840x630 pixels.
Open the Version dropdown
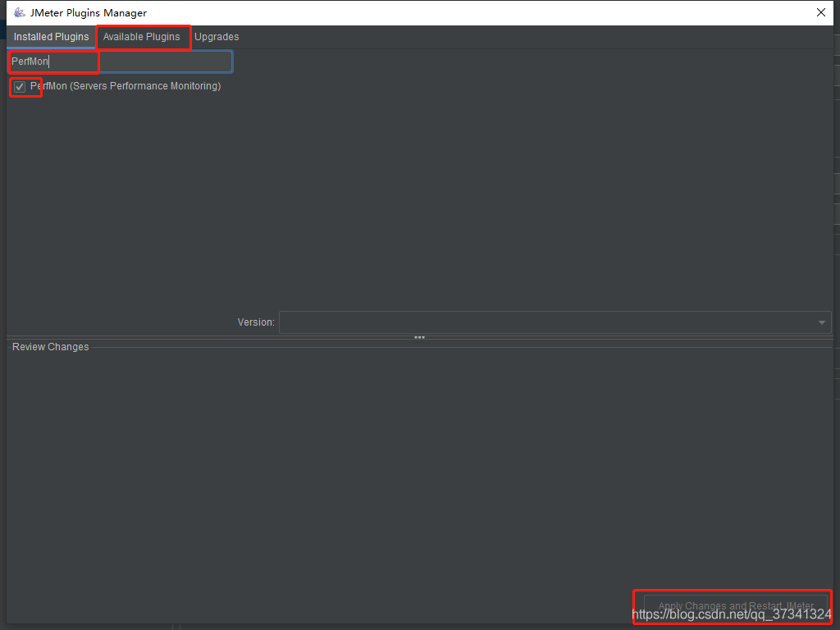pyautogui.click(x=555, y=322)
